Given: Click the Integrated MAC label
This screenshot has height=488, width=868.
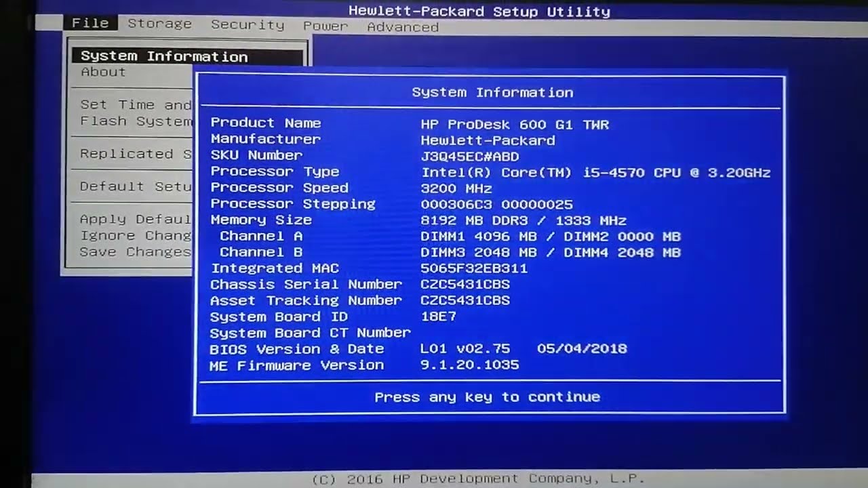Looking at the screenshot, I should [x=275, y=268].
